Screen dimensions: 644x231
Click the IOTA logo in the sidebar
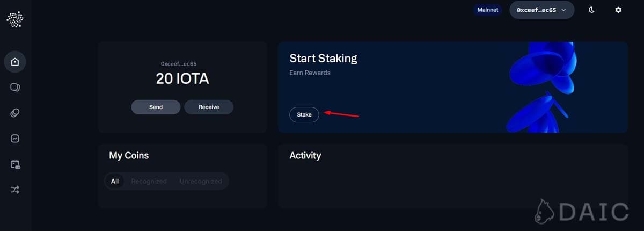coord(15,20)
